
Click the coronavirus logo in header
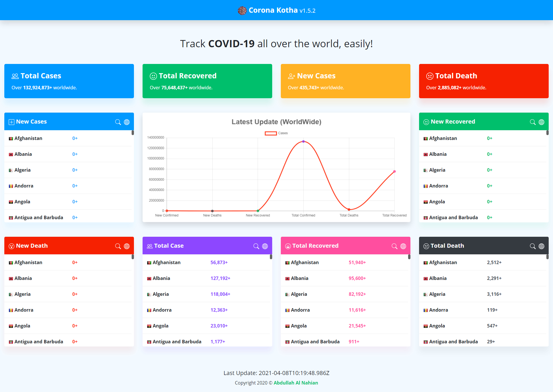[242, 11]
